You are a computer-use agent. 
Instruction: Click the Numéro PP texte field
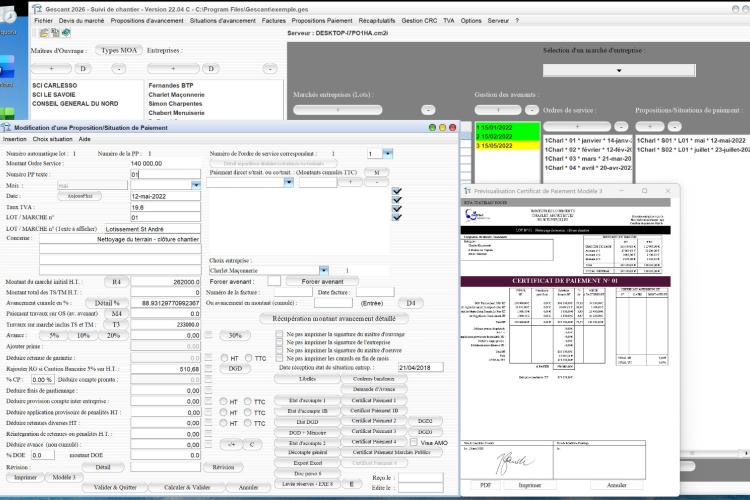pyautogui.click(x=165, y=174)
